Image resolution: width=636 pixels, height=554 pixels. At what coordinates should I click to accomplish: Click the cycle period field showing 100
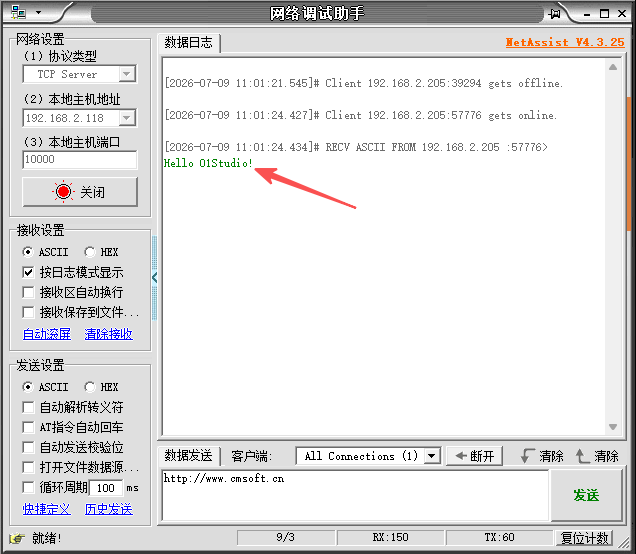pos(106,488)
